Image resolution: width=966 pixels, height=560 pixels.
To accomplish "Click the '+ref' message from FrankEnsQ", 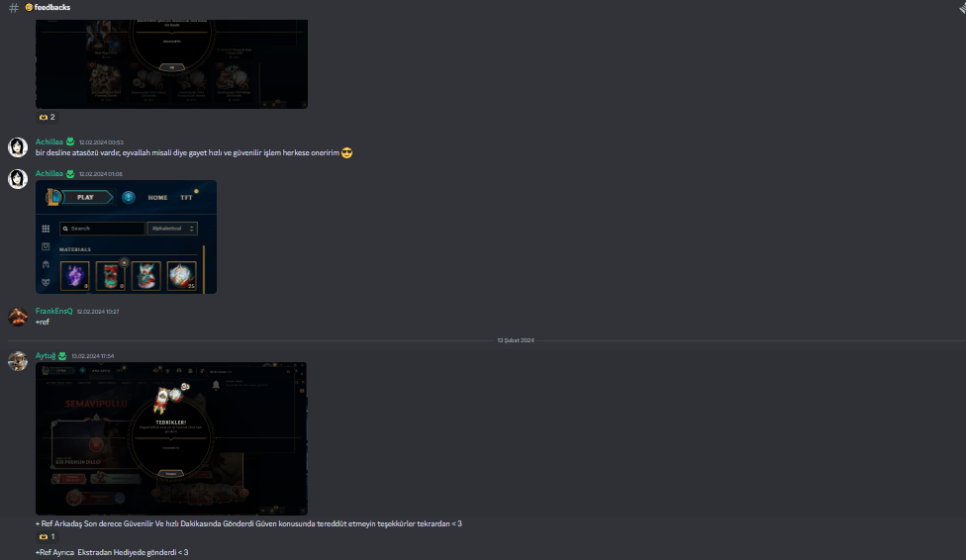I will pyautogui.click(x=42, y=323).
